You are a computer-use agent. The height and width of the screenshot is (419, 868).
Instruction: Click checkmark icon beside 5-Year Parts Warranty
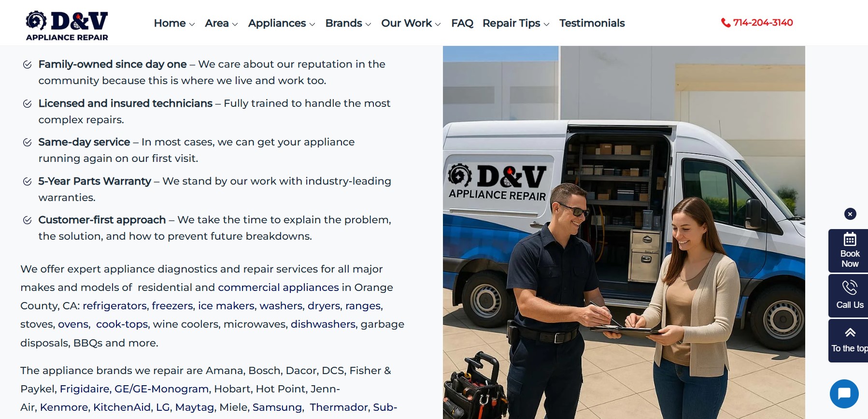[x=28, y=181]
